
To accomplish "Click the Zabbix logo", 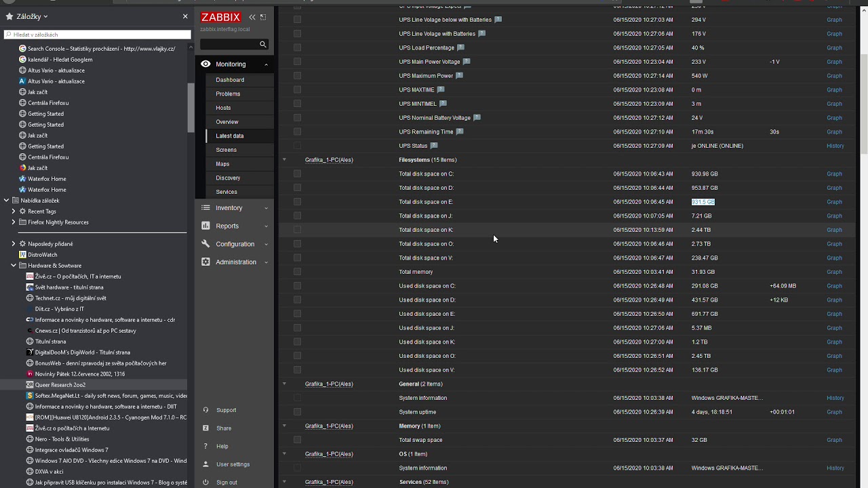I will click(221, 17).
